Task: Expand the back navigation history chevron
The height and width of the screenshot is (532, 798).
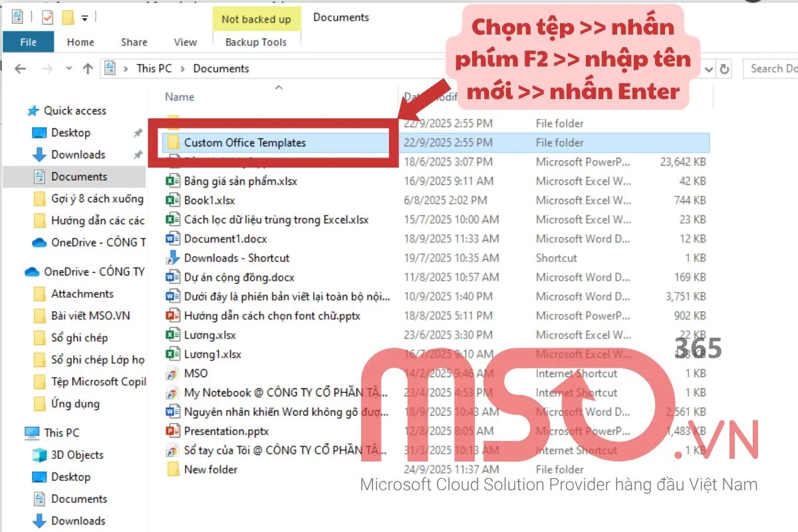Action: click(x=69, y=68)
